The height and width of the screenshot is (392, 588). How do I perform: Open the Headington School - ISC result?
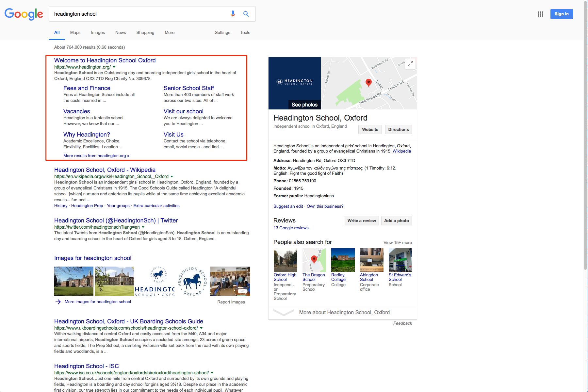click(87, 366)
